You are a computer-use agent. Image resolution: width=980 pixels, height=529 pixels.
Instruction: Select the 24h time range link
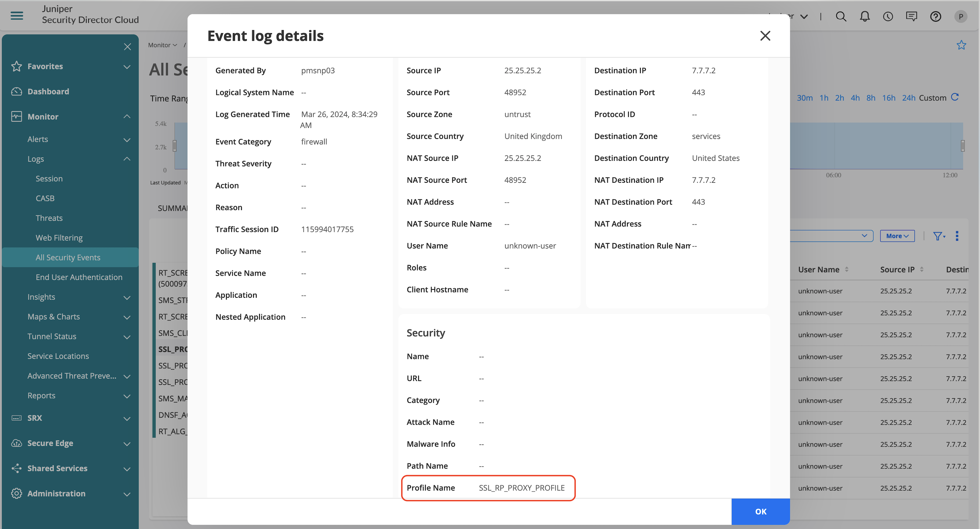tap(909, 98)
